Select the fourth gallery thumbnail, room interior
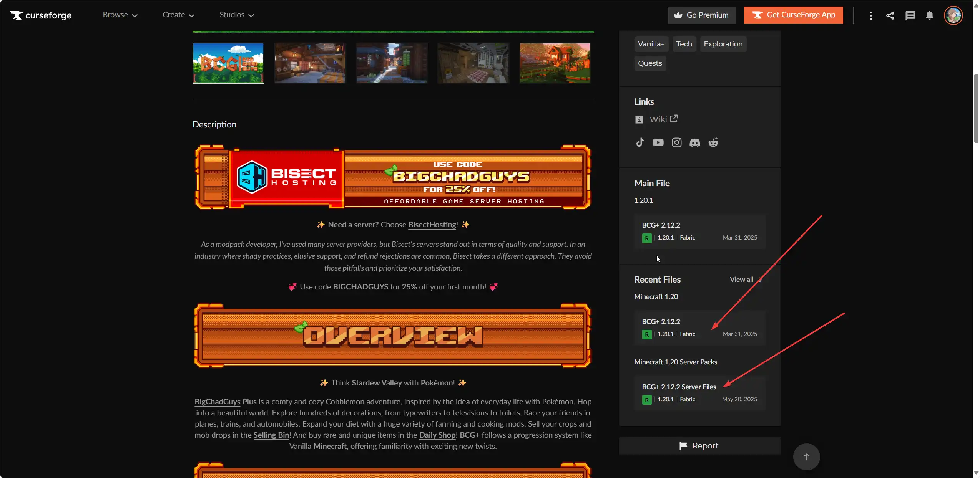980x478 pixels. pyautogui.click(x=473, y=63)
